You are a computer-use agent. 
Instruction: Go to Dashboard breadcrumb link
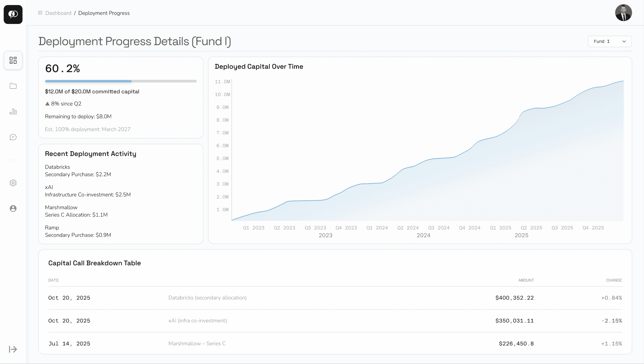pos(58,13)
